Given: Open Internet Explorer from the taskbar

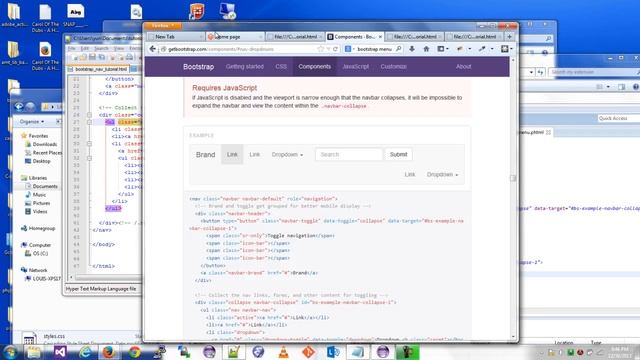Looking at the screenshot, I should [85, 352].
